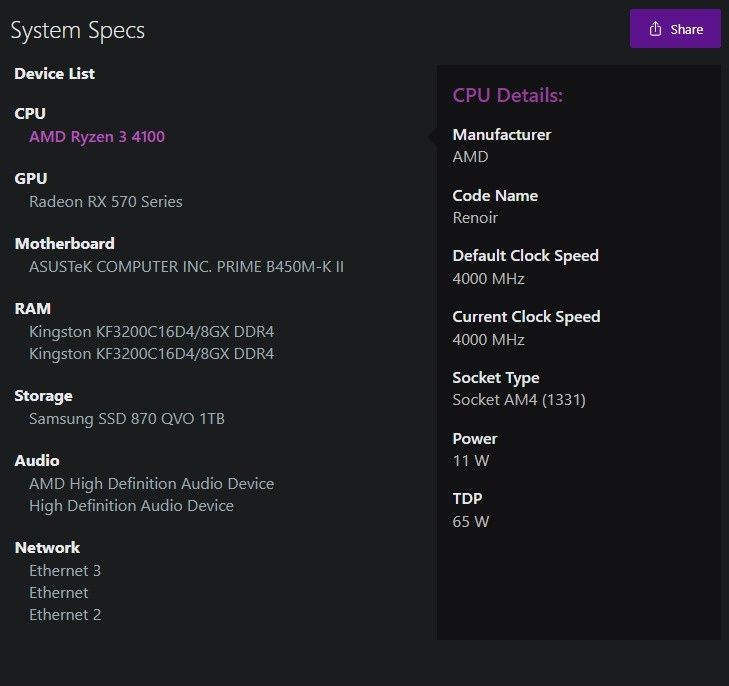Click the Socket AM4 (1331) value
Screen dimensions: 729x686
click(x=519, y=400)
